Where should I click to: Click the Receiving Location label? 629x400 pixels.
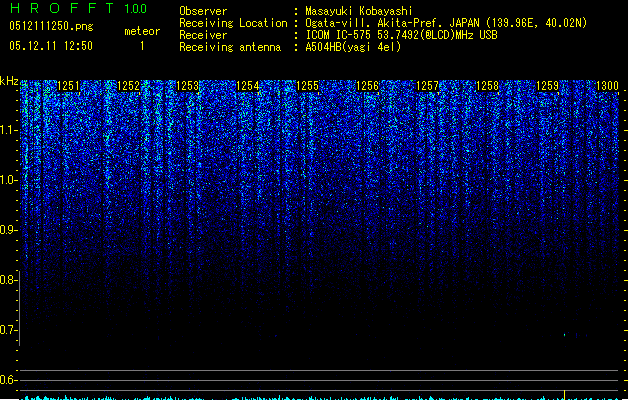(233, 23)
